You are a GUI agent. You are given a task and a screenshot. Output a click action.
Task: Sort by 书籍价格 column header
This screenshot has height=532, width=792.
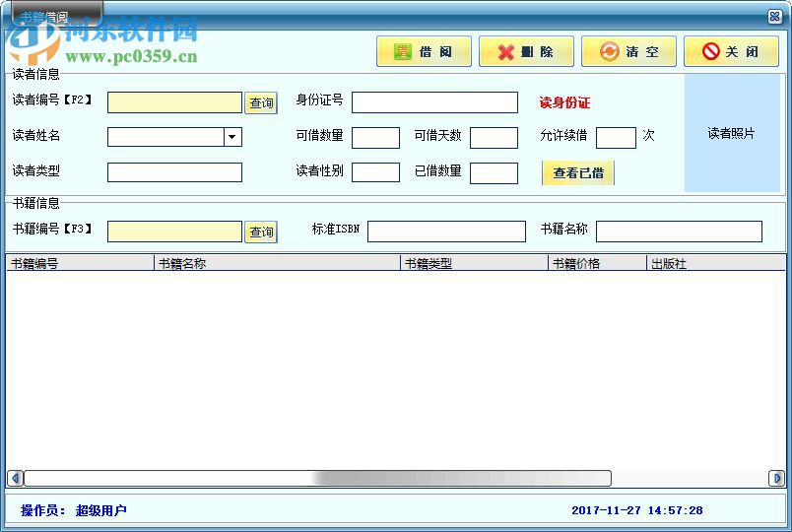pos(598,263)
